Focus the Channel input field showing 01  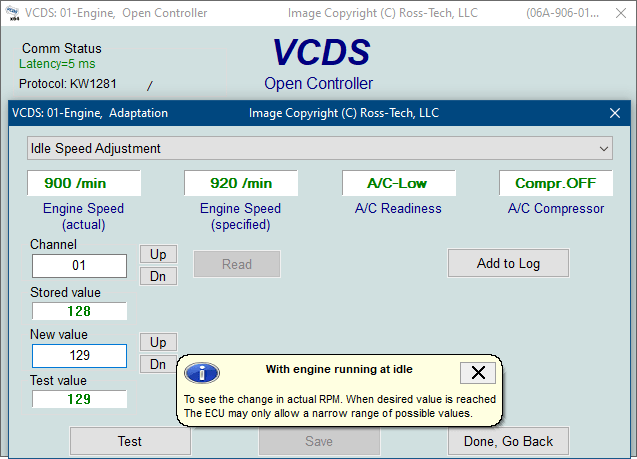click(79, 266)
